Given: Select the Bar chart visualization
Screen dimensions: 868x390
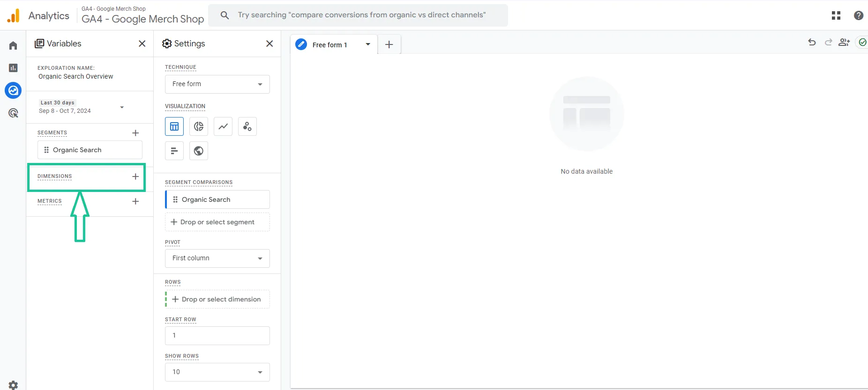Looking at the screenshot, I should (x=174, y=151).
